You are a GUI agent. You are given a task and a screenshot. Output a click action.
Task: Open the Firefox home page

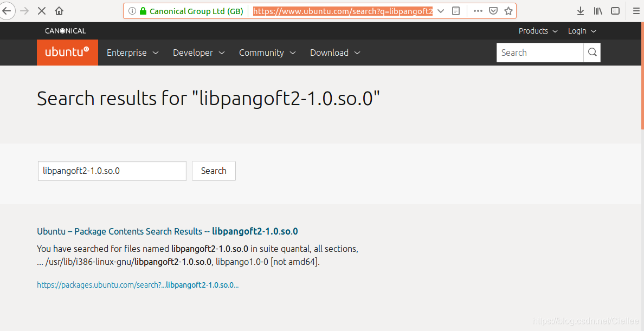pyautogui.click(x=59, y=11)
